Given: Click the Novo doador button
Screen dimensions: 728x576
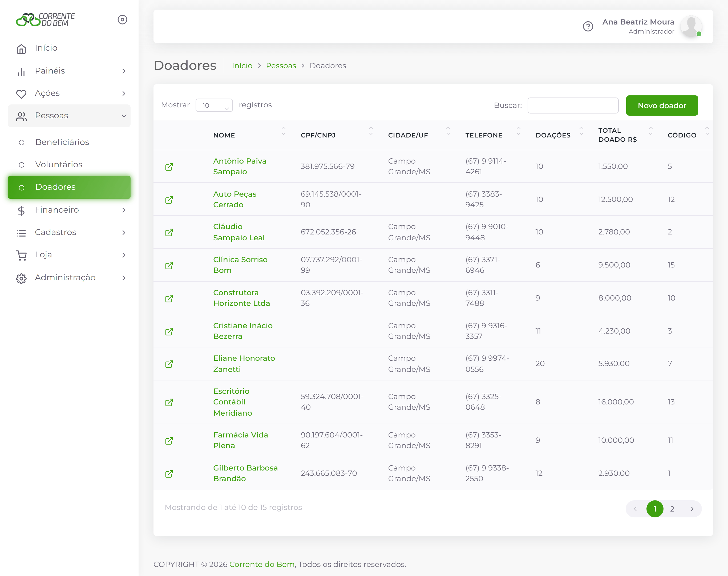Looking at the screenshot, I should point(662,106).
